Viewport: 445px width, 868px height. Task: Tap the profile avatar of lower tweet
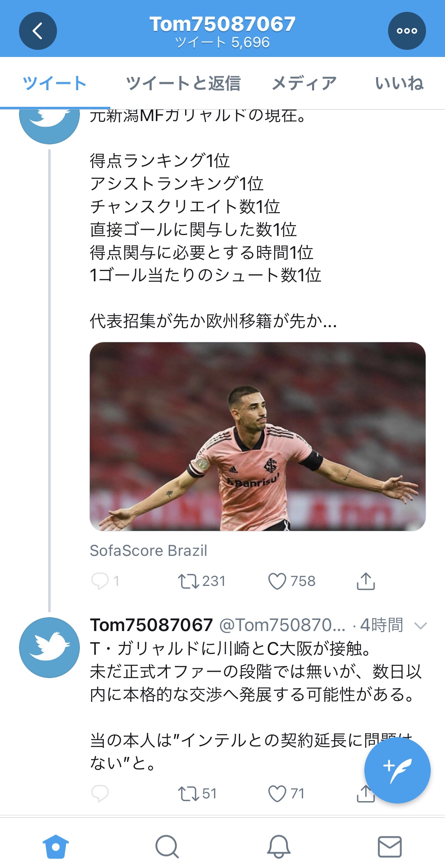pos(49,647)
